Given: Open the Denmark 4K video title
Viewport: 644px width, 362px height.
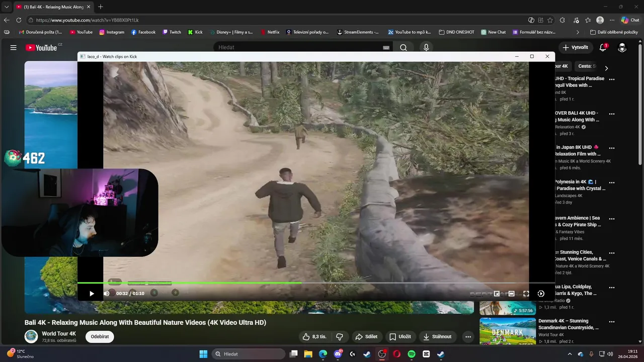Looking at the screenshot, I should (570, 324).
